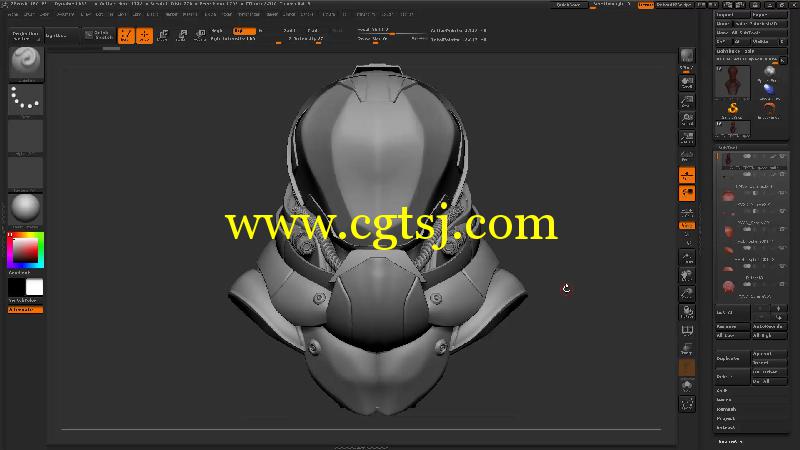The image size is (800, 450).
Task: Select the Move transform mode on top shelf
Action: click(x=163, y=35)
